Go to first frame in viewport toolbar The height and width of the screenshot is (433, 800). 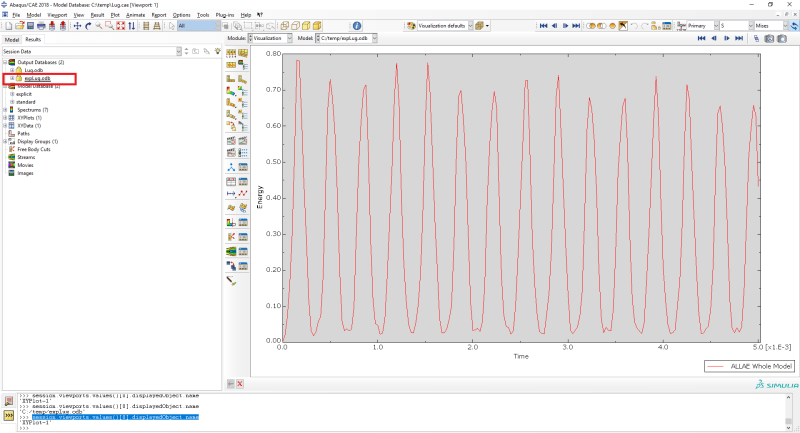point(702,38)
